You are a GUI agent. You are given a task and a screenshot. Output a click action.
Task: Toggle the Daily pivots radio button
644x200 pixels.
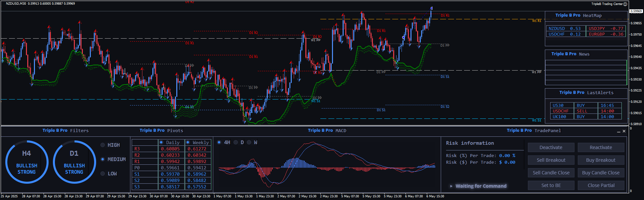(161, 142)
